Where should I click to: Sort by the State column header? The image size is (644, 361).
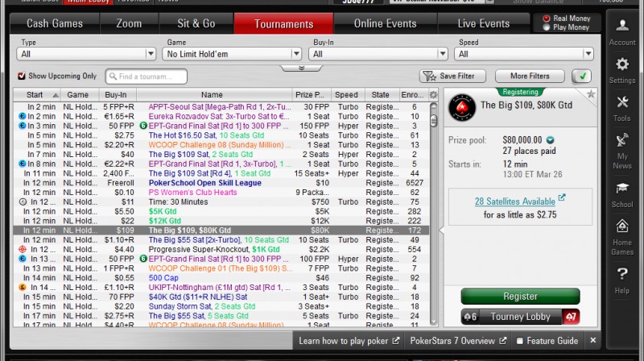(381, 95)
